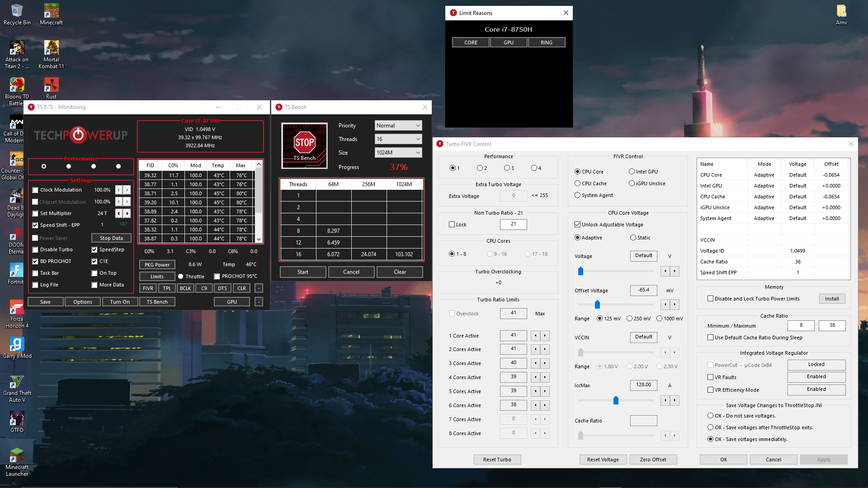Select Save voltages after ThrottleStop exits

tap(711, 427)
